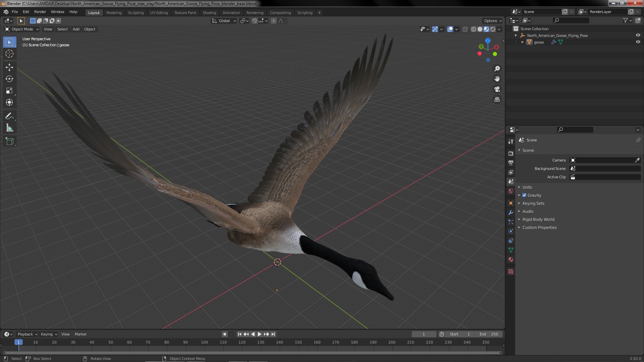The width and height of the screenshot is (644, 362).
Task: Toggle viewport gizmos
Action: [x=435, y=29]
